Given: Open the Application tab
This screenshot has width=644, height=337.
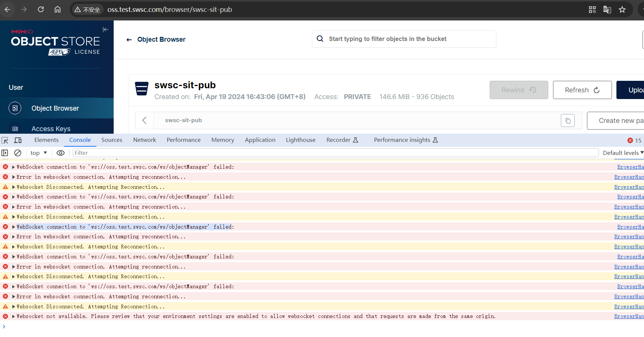Looking at the screenshot, I should [260, 140].
